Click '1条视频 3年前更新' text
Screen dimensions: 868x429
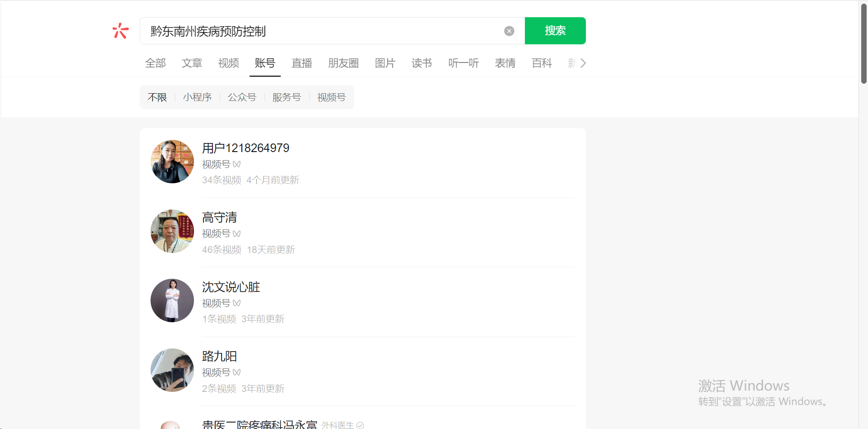243,319
